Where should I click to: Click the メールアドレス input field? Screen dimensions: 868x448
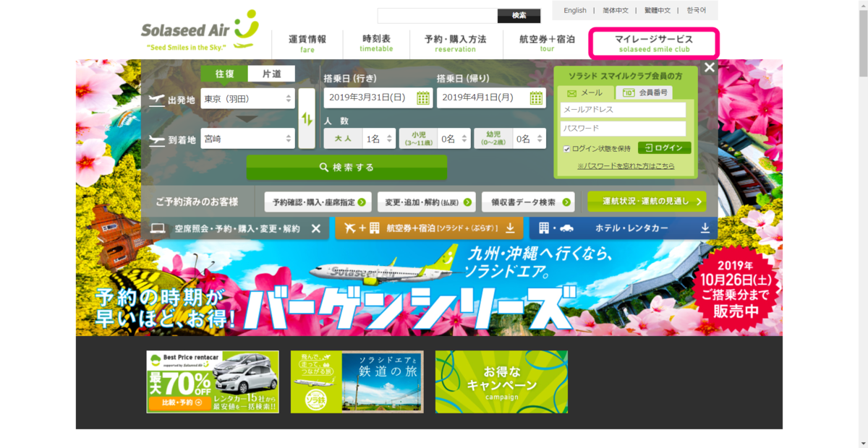623,110
